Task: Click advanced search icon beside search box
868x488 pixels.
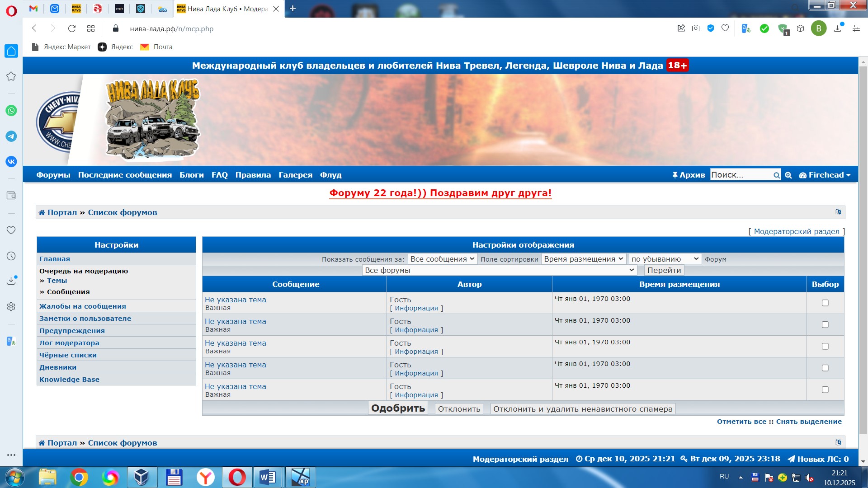Action: tap(788, 175)
